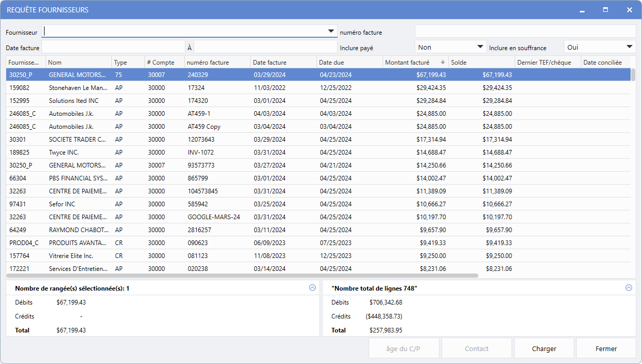Sort by Solde column header
Viewport: 642px width, 364px height.
[x=481, y=63]
